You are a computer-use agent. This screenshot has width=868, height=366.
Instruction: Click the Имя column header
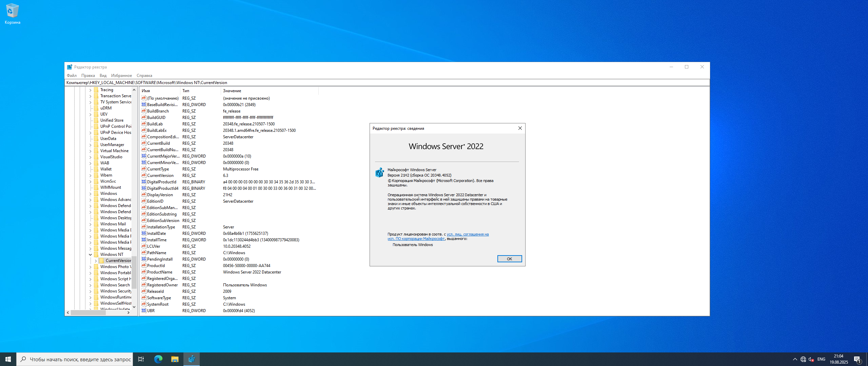[160, 91]
